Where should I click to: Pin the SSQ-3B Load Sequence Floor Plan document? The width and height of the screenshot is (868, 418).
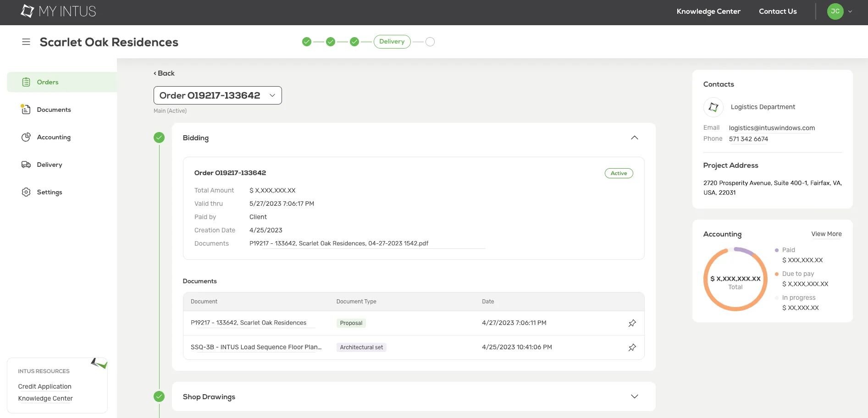(632, 347)
